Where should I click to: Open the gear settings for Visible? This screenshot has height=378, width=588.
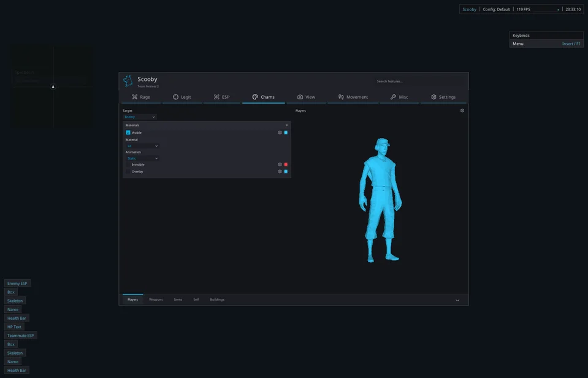pyautogui.click(x=280, y=133)
